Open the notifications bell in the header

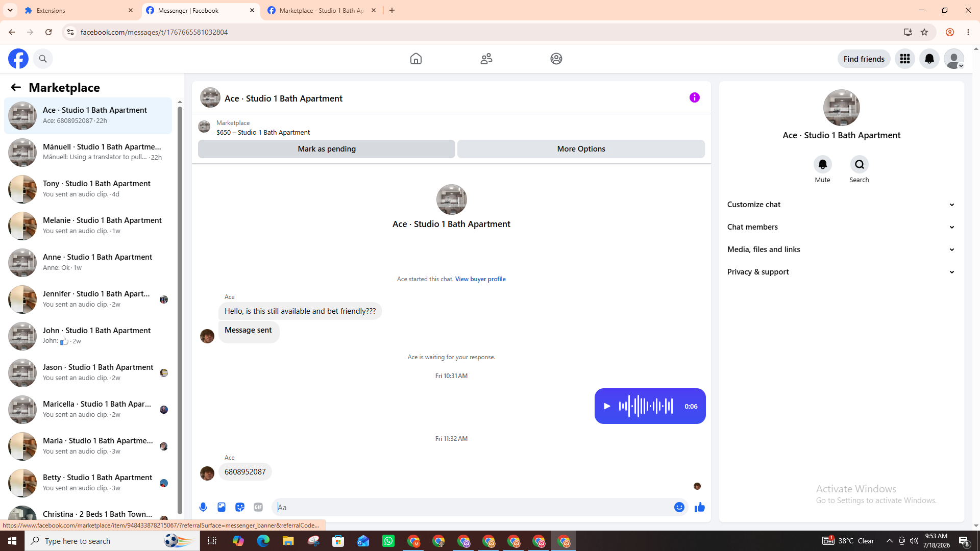click(x=929, y=59)
